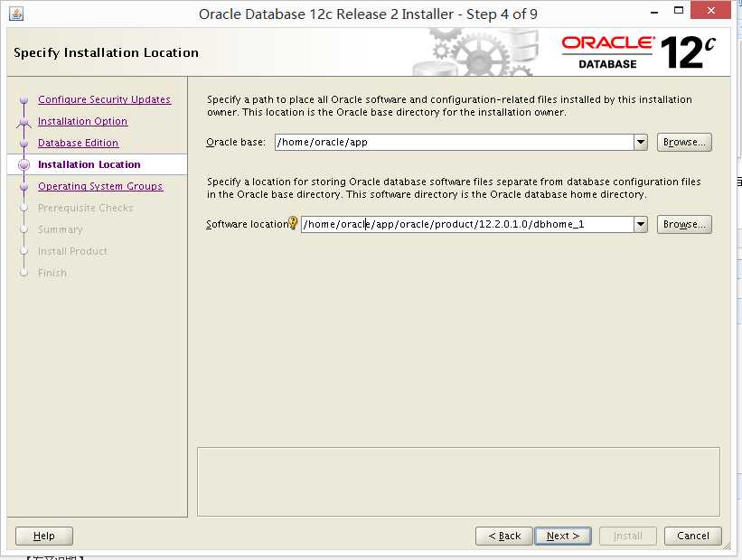742x560 pixels.
Task: Minimize the installer window
Action: click(654, 12)
